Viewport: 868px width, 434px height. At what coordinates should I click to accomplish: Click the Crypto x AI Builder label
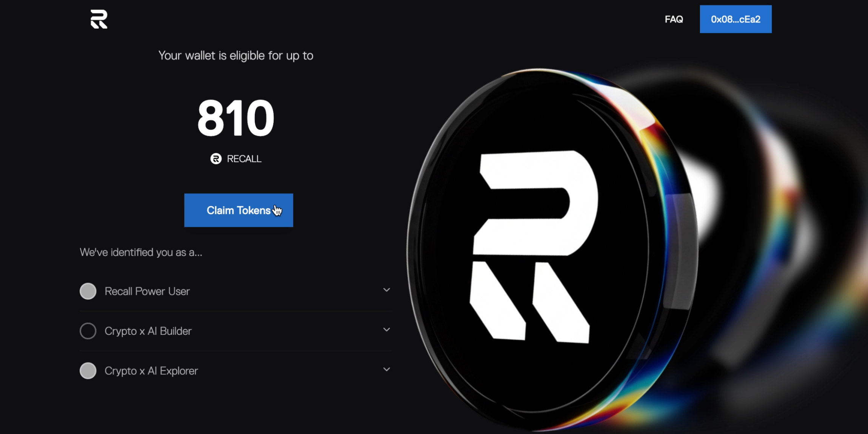[148, 331]
